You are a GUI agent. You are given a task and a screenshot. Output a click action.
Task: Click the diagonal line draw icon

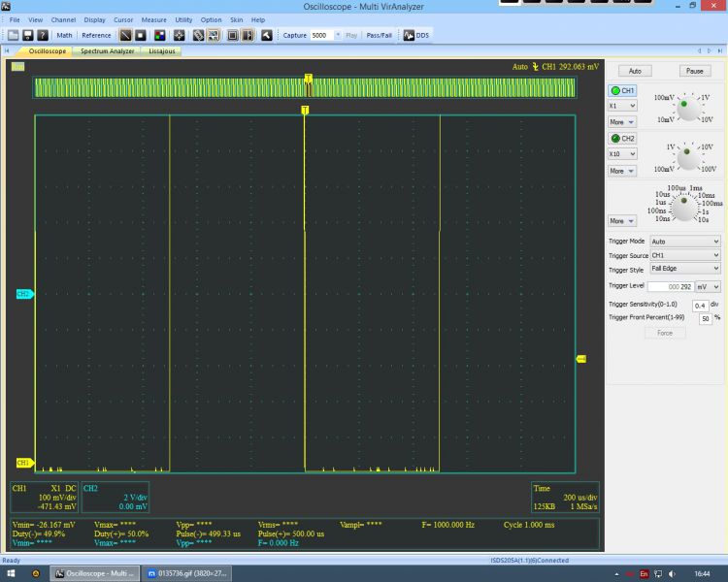125,35
